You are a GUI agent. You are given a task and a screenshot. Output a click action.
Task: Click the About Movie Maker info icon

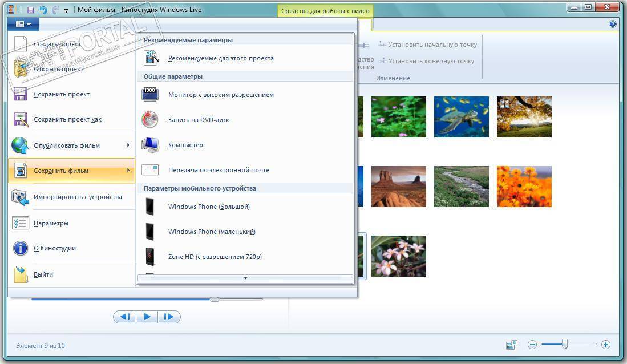click(20, 248)
